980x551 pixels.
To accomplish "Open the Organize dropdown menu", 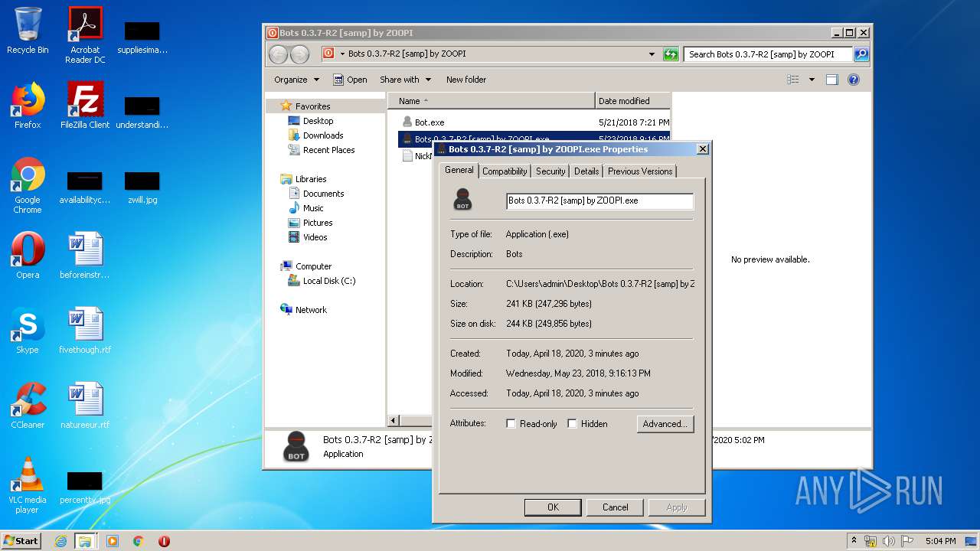I will click(x=296, y=80).
